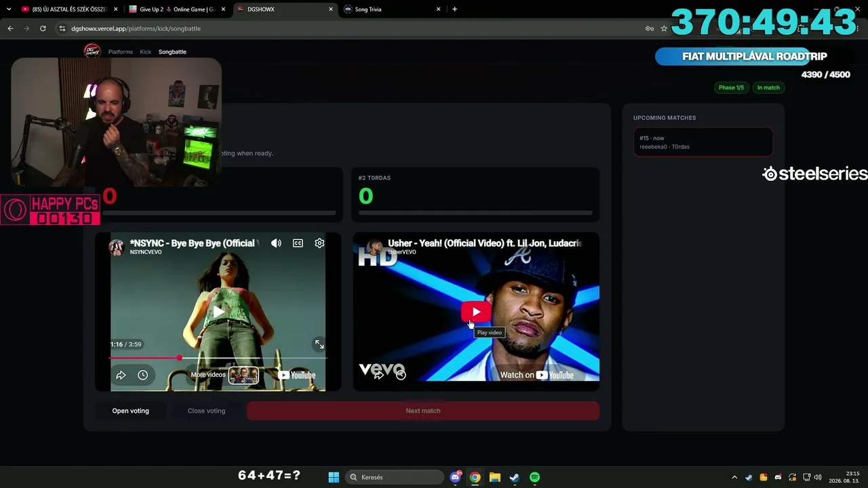868x488 pixels.
Task: Open Spotify from the taskbar
Action: point(534,477)
